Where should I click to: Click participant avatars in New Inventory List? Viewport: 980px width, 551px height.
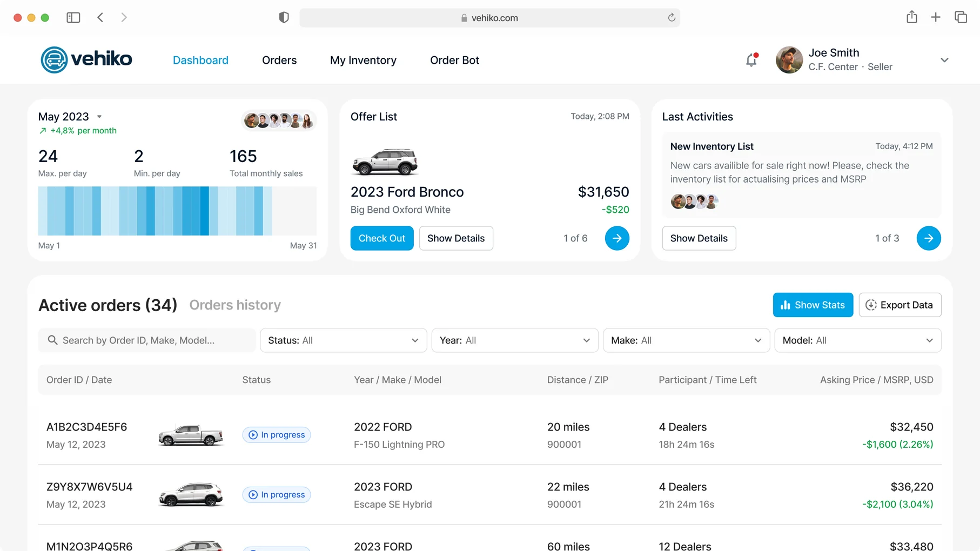tap(694, 201)
